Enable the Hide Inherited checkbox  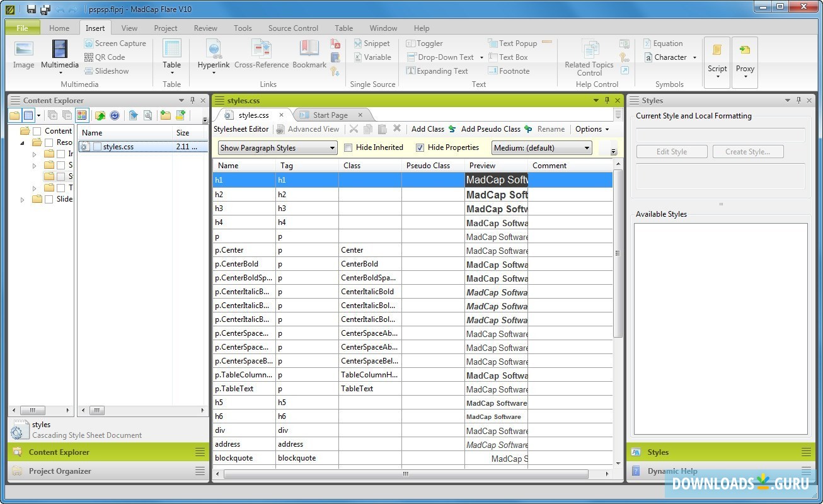(x=348, y=148)
